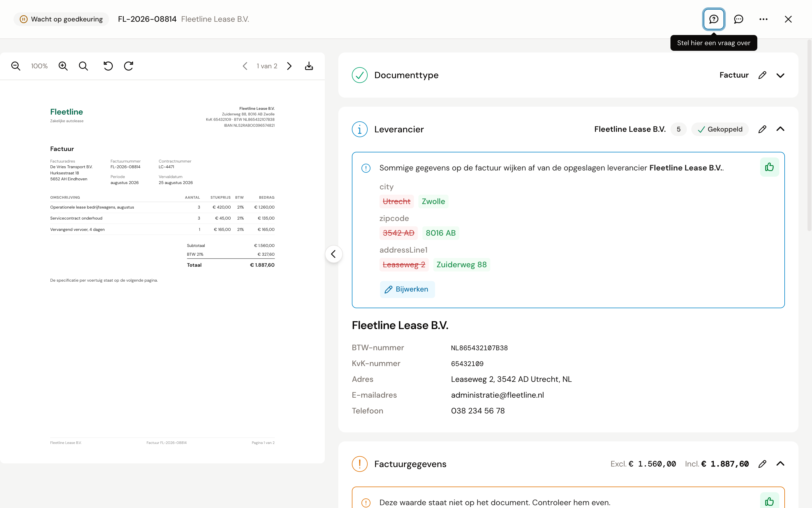812x508 pixels.
Task: Download the invoice document
Action: pyautogui.click(x=309, y=66)
